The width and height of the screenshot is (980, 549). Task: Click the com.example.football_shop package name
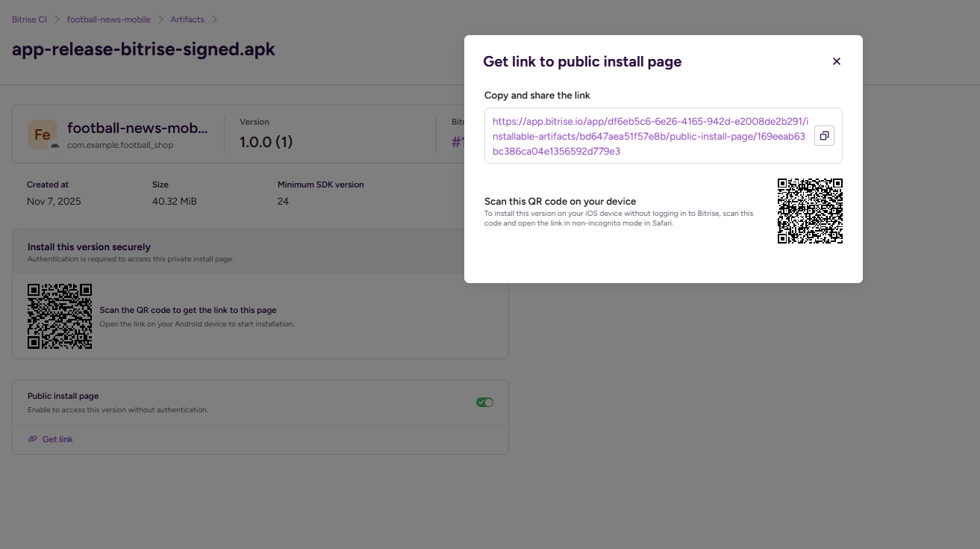coord(119,146)
